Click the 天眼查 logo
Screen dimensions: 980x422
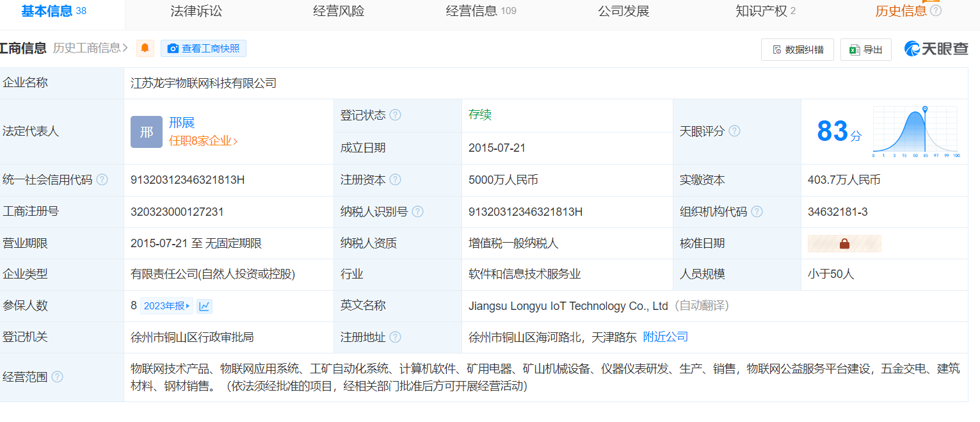[x=936, y=49]
